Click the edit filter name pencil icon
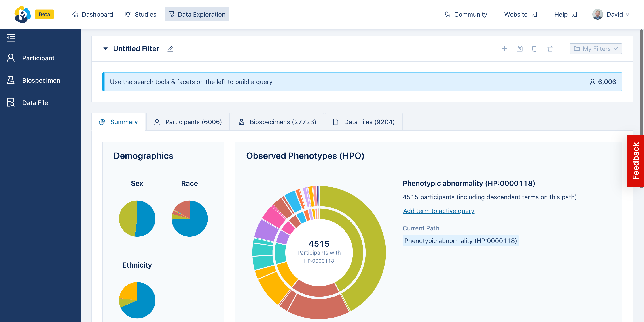 pyautogui.click(x=170, y=49)
